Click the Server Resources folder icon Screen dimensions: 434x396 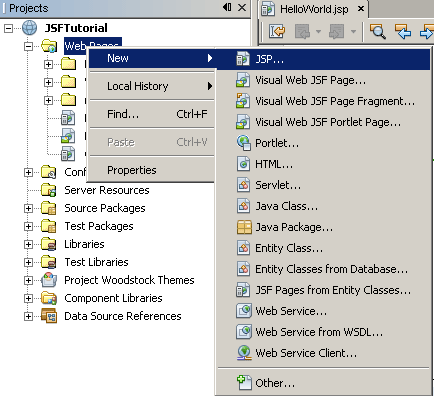[x=49, y=190]
